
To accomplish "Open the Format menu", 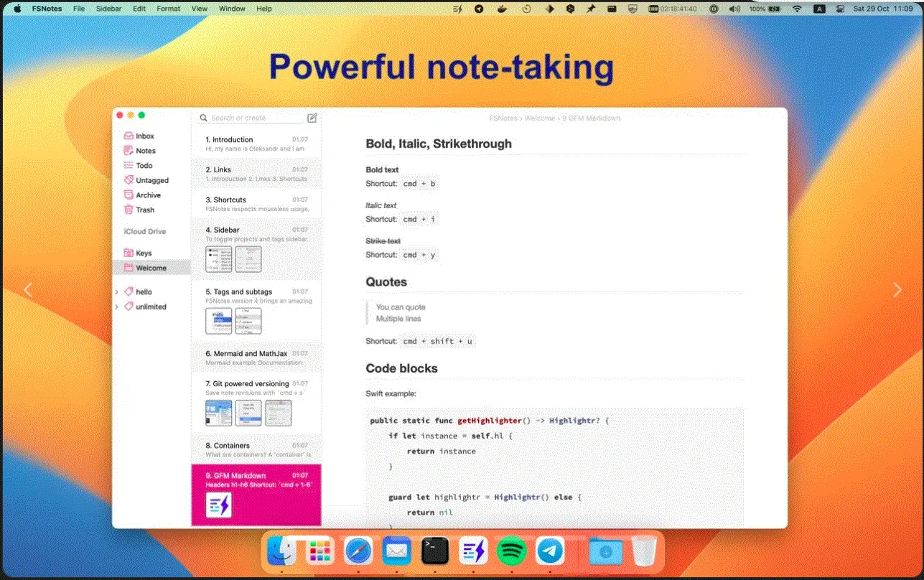I will 169,9.
